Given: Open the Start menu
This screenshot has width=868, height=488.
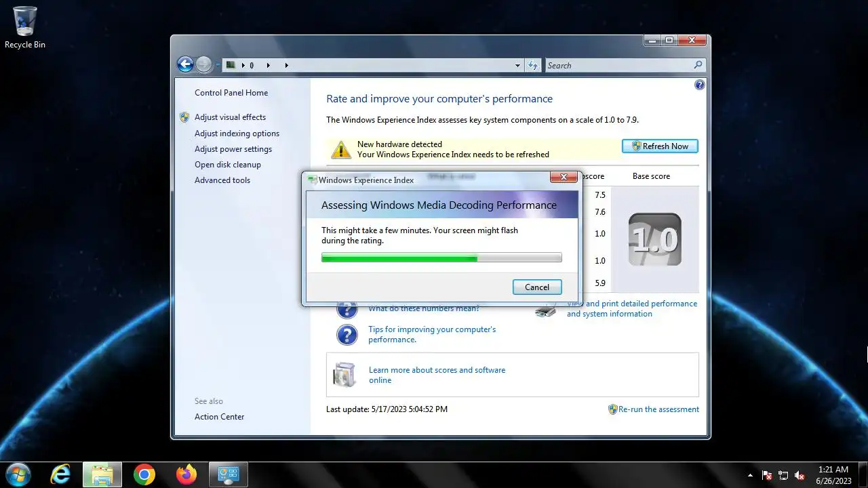Looking at the screenshot, I should 18,474.
